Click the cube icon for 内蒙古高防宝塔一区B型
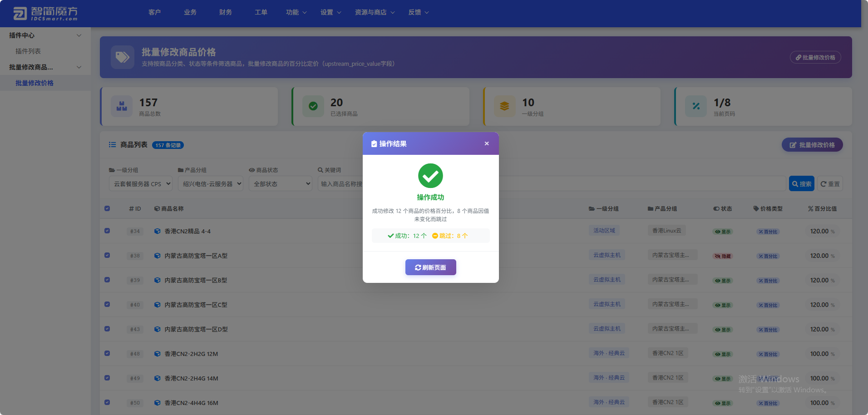The height and width of the screenshot is (415, 868). [x=157, y=280]
